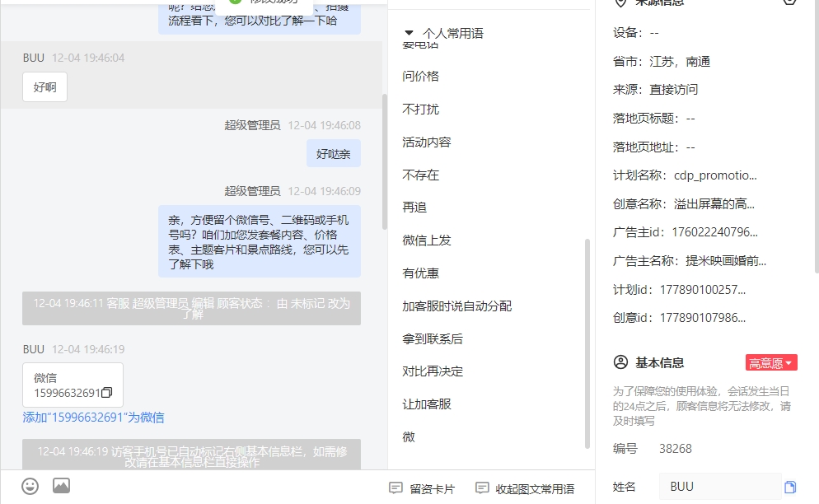Image resolution: width=819 pixels, height=504 pixels.
Task: Click the BUU 12-04 19:46:19 message header
Action: [x=73, y=349]
